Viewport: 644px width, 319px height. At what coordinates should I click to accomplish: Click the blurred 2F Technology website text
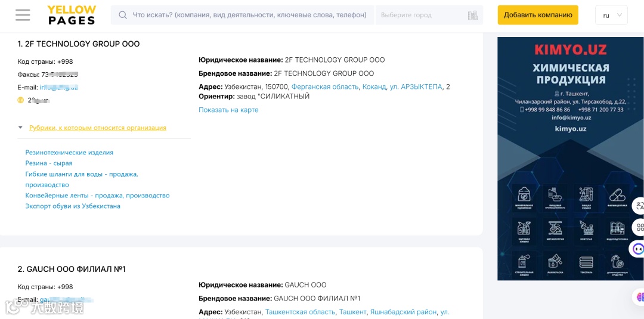(39, 100)
